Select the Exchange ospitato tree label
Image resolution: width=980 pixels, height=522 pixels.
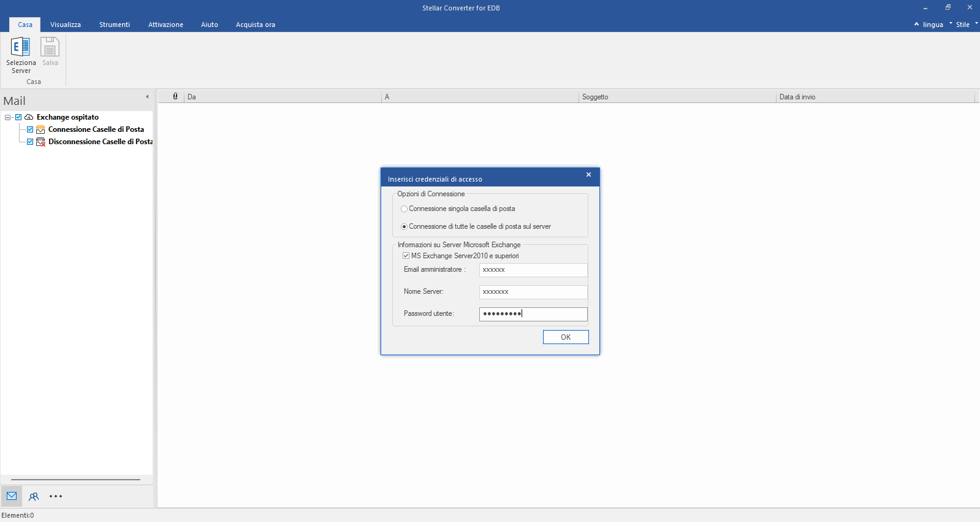[x=67, y=117]
